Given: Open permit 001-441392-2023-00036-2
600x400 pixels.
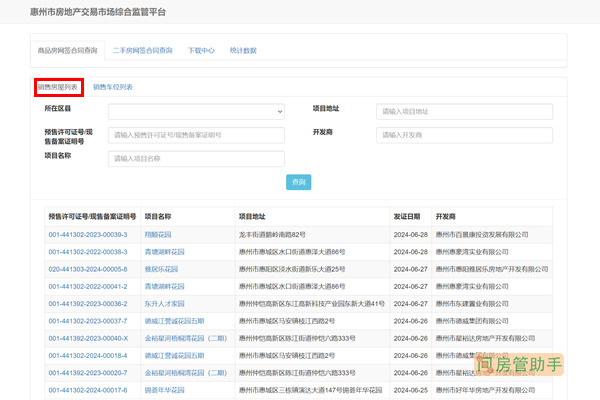Looking at the screenshot, I should 88,304.
